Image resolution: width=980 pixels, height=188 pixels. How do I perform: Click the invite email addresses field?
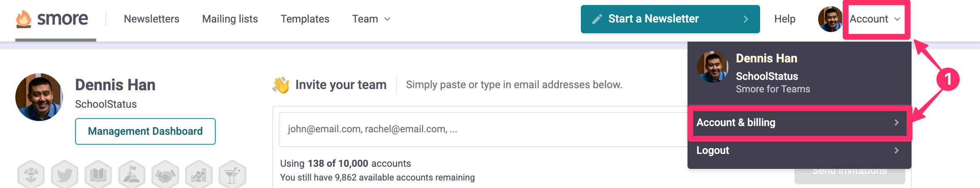(x=481, y=129)
